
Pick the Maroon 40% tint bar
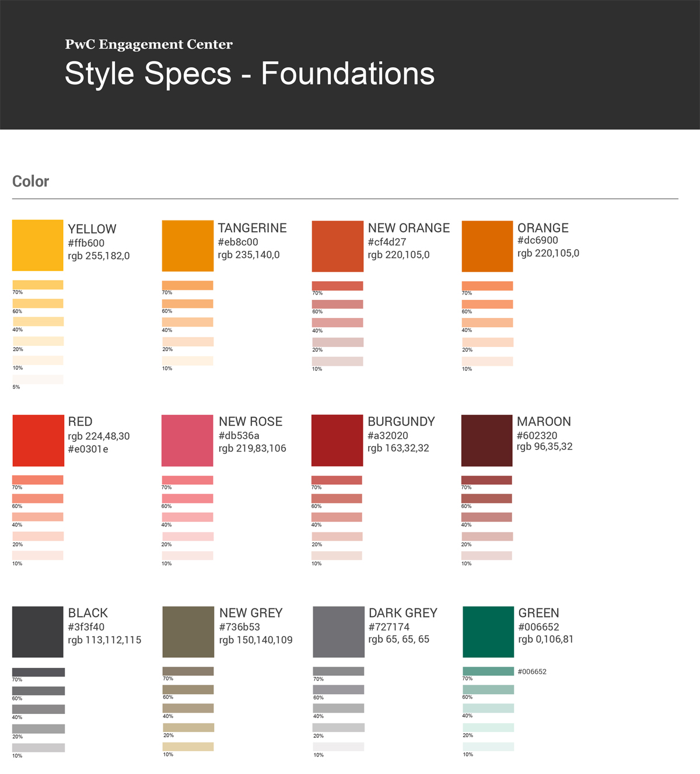tap(487, 517)
